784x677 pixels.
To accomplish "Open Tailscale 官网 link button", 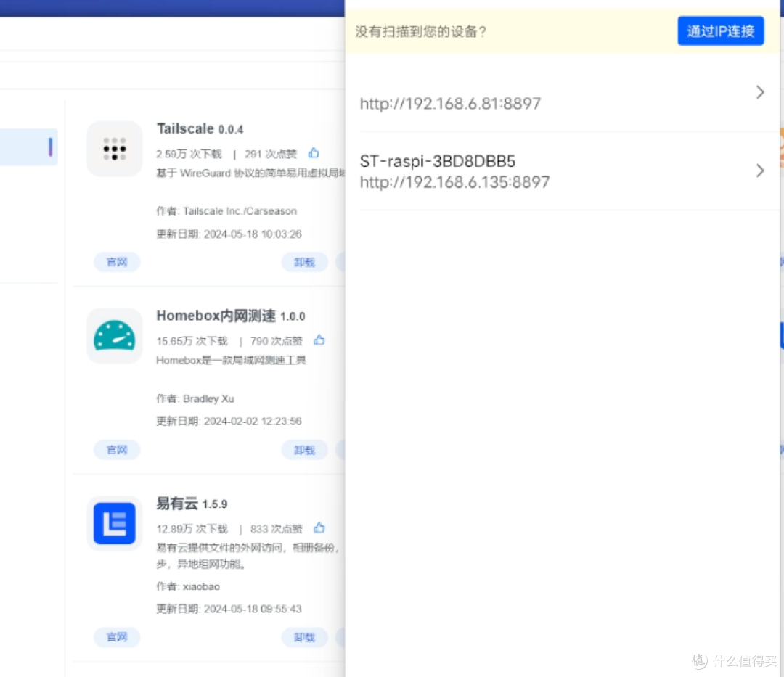I will tap(117, 262).
